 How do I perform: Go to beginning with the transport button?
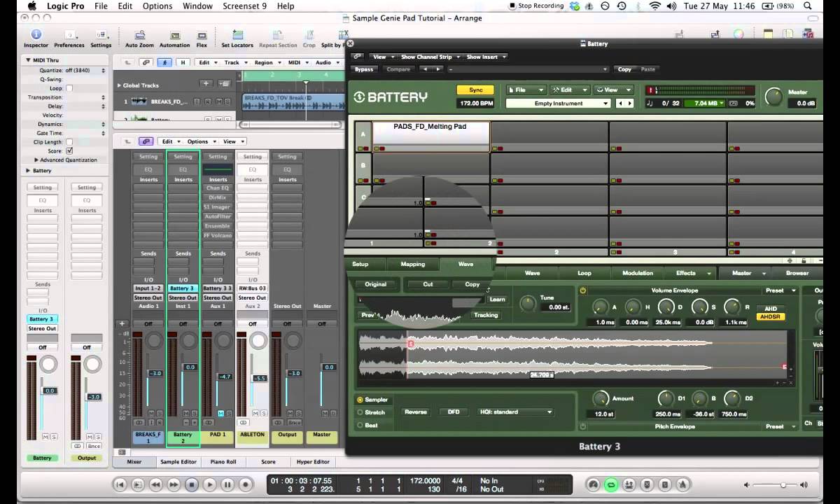coord(120,484)
